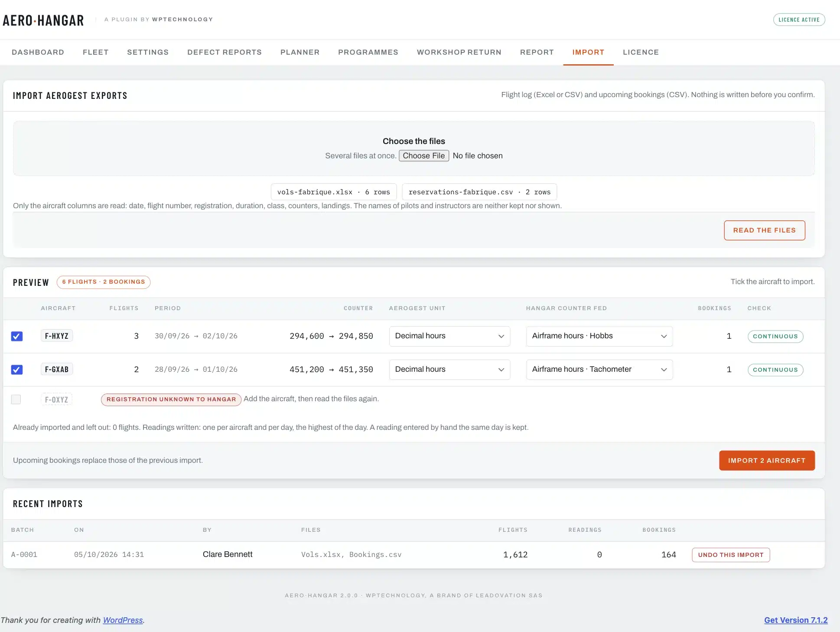Click Continuous check badge for F-HXYZ
Image resolution: width=840 pixels, height=632 pixels.
point(775,337)
